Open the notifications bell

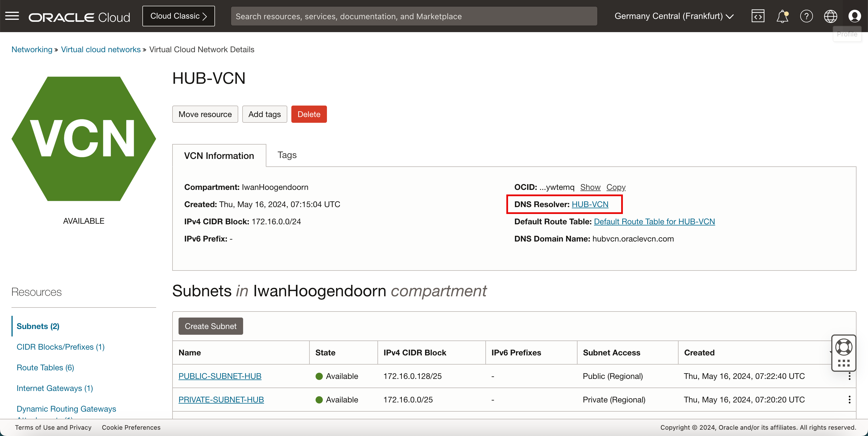782,16
